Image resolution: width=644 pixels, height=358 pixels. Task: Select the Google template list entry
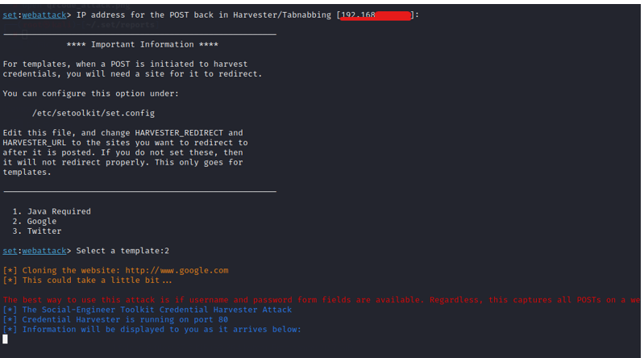[x=42, y=221]
